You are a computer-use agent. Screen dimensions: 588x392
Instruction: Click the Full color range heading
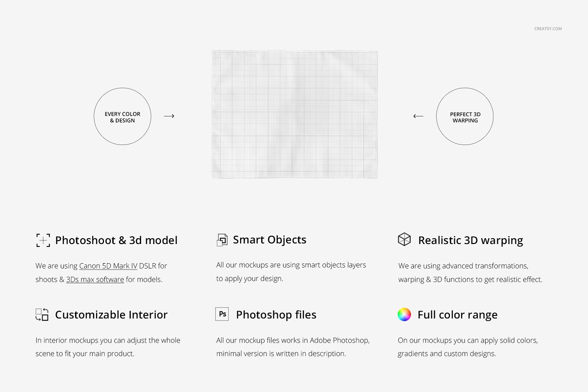458,315
